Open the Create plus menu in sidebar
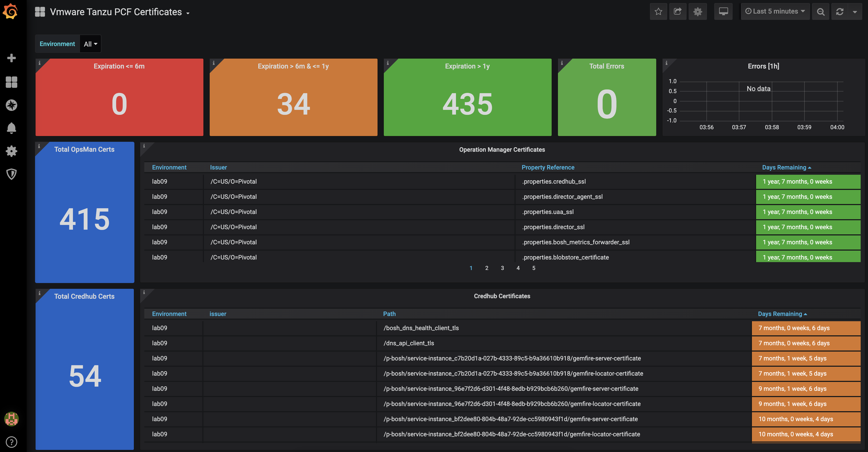 pyautogui.click(x=12, y=58)
